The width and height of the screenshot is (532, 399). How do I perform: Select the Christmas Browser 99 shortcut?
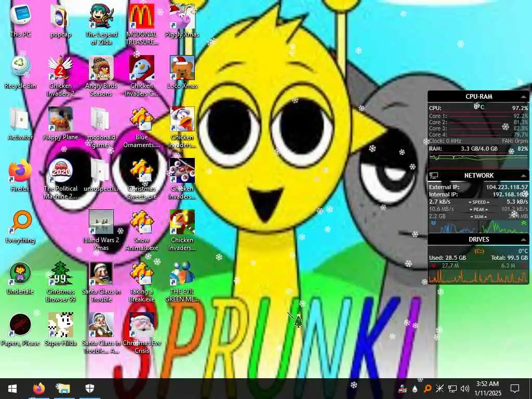point(60,283)
